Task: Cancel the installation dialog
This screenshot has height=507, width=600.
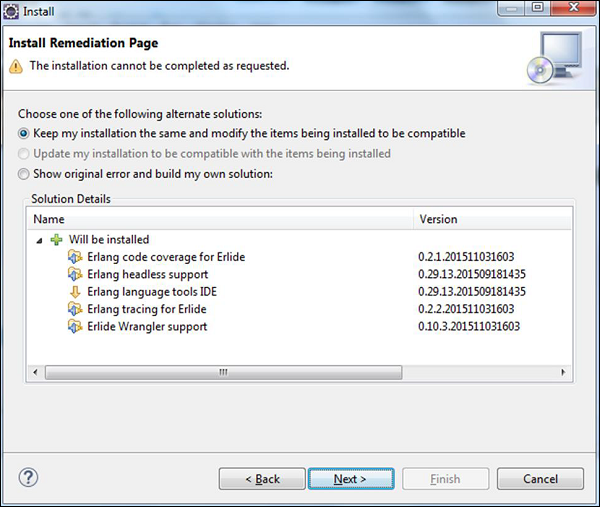Action: point(540,479)
